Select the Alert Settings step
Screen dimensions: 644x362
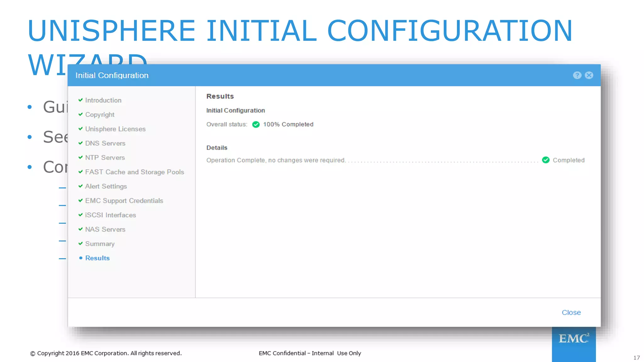click(x=106, y=186)
